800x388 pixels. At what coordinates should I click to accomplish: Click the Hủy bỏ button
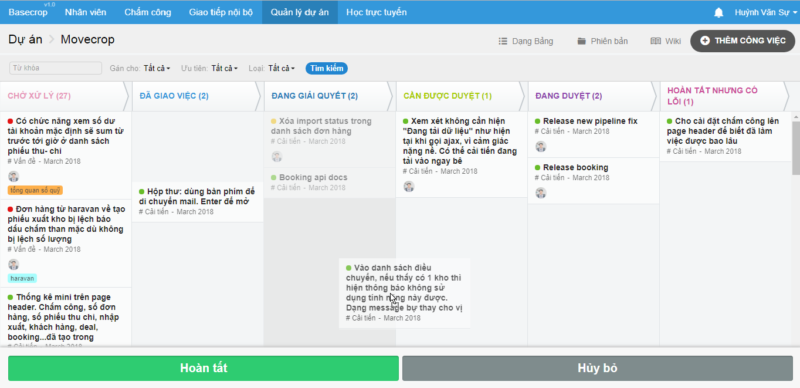pos(597,368)
